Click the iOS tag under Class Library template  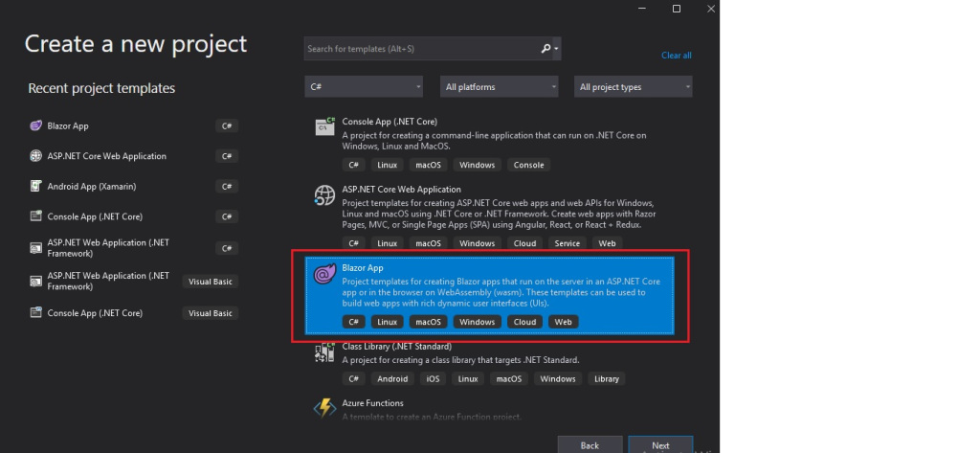pyautogui.click(x=434, y=378)
